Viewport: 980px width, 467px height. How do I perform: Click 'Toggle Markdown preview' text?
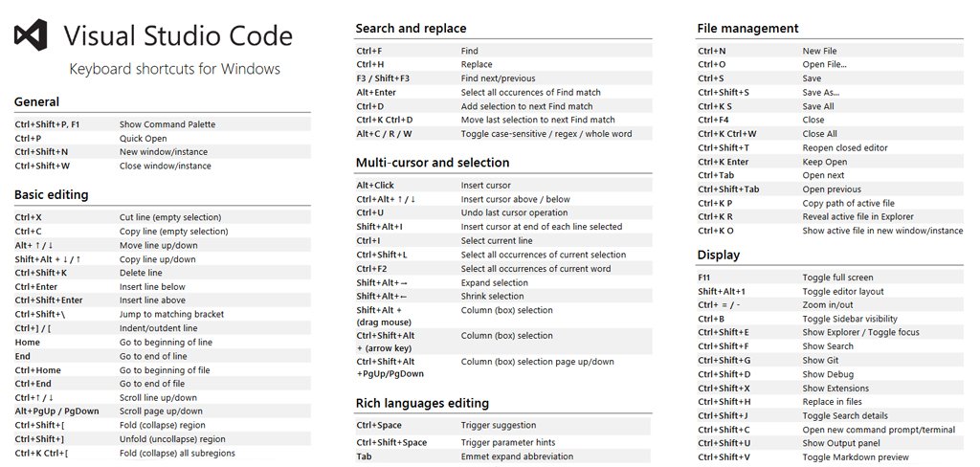856,457
